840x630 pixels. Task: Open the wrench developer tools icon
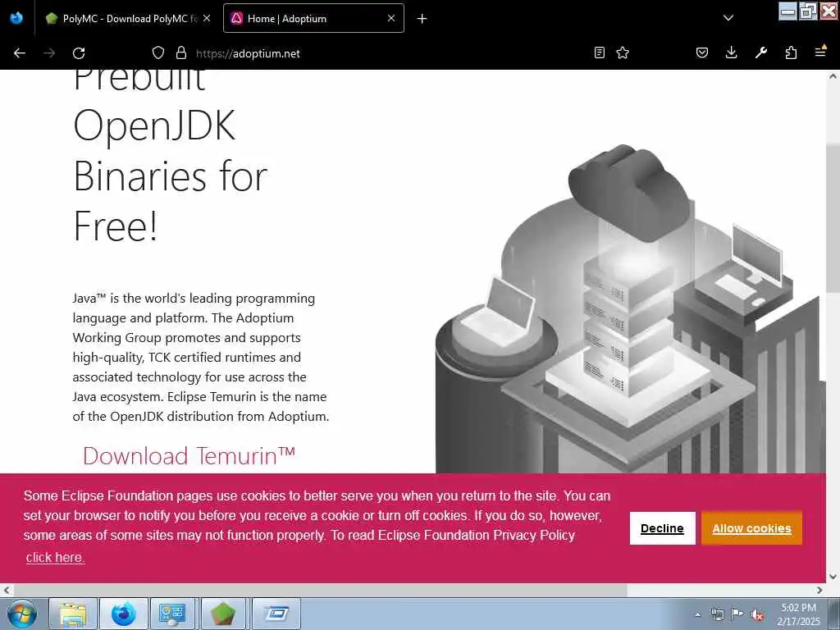pyautogui.click(x=761, y=52)
